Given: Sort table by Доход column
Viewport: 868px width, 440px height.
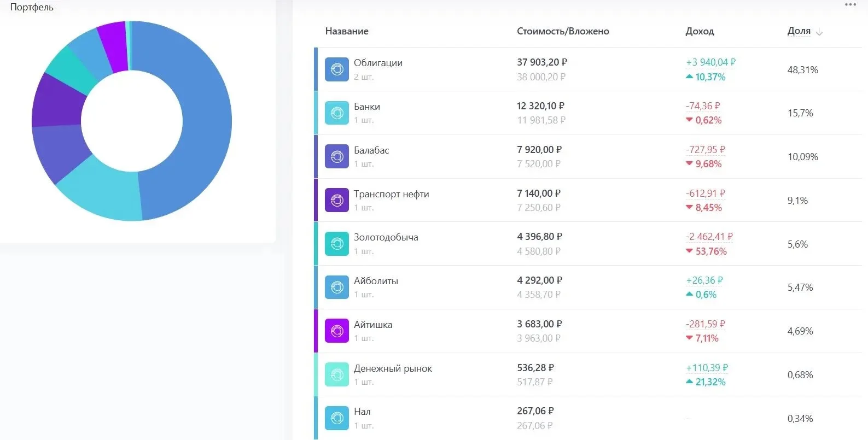Looking at the screenshot, I should click(700, 31).
